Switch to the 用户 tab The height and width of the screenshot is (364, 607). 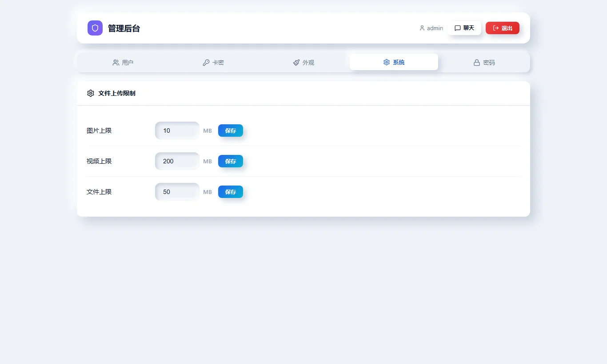pos(123,63)
